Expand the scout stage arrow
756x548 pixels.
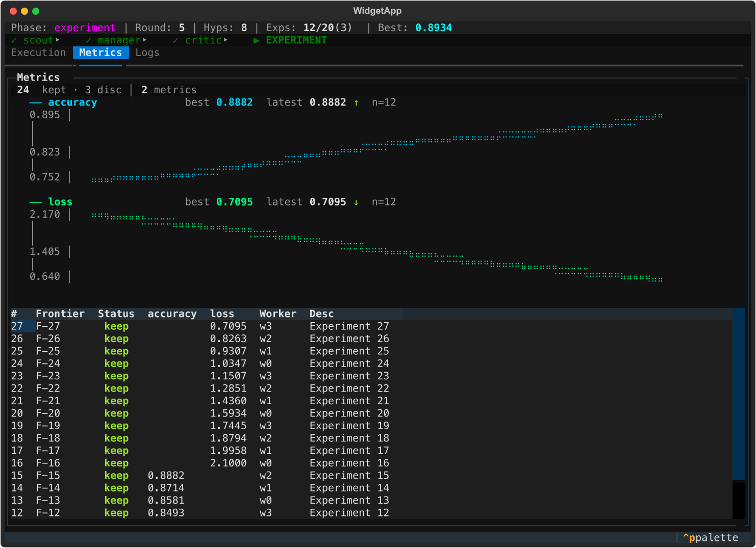click(58, 40)
